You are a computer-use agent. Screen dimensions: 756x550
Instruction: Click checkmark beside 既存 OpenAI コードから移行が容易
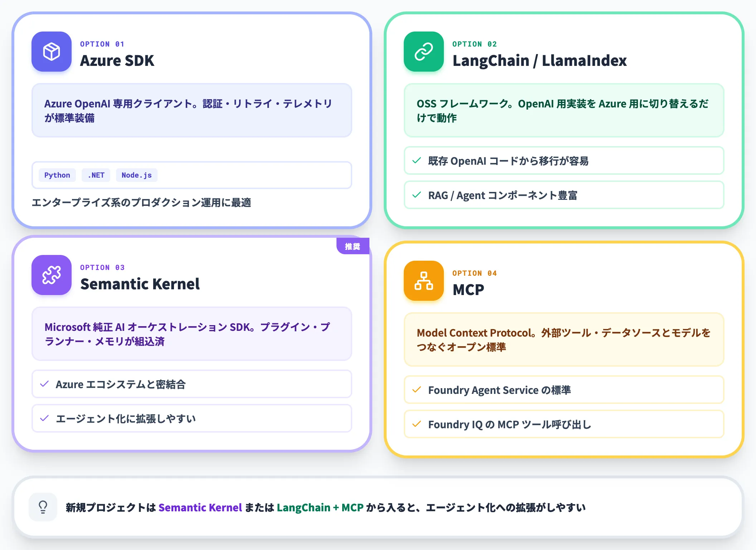[x=417, y=160]
